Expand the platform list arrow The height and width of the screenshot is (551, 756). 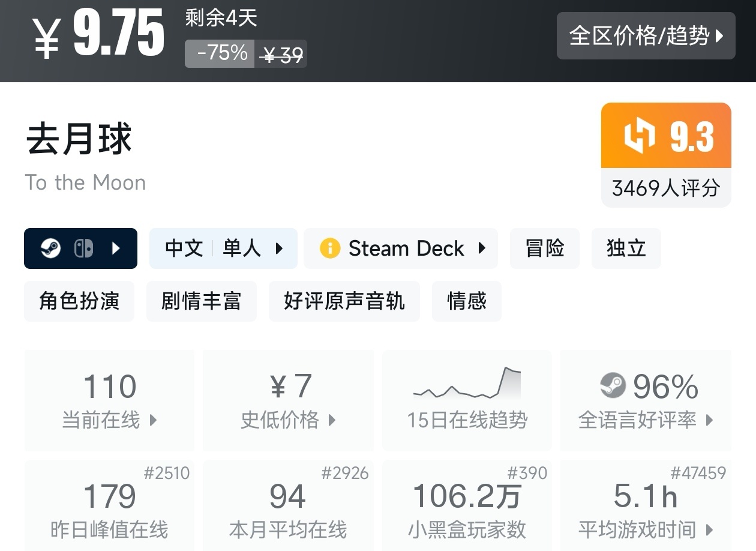coord(116,248)
